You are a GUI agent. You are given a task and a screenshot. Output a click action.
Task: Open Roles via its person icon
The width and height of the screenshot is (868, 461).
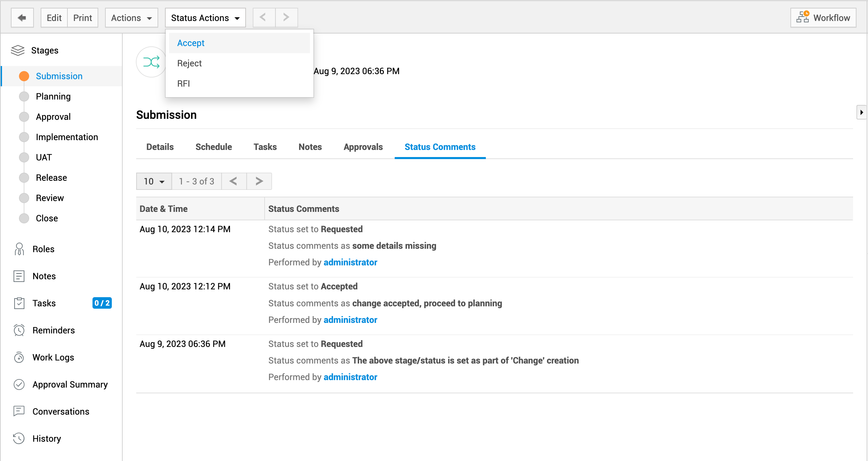(19, 249)
